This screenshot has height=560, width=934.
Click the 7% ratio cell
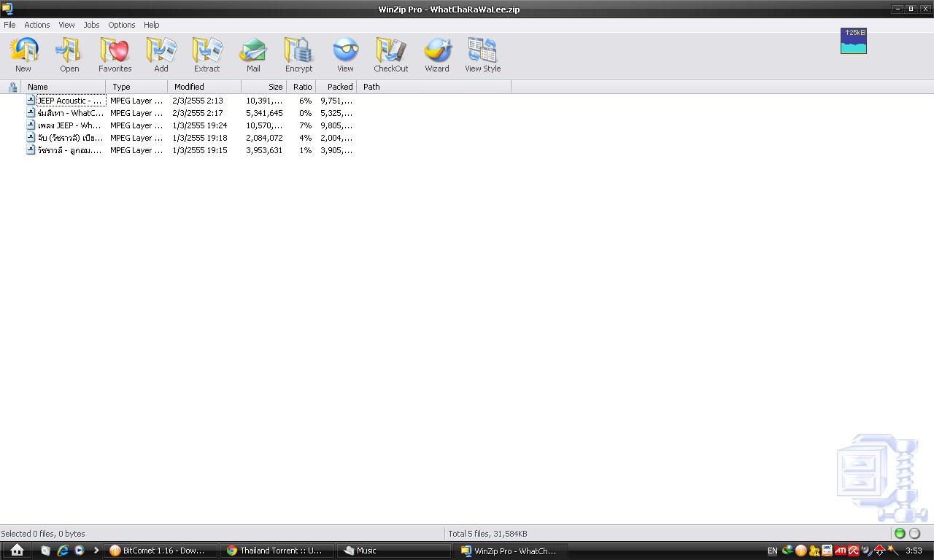coord(305,125)
